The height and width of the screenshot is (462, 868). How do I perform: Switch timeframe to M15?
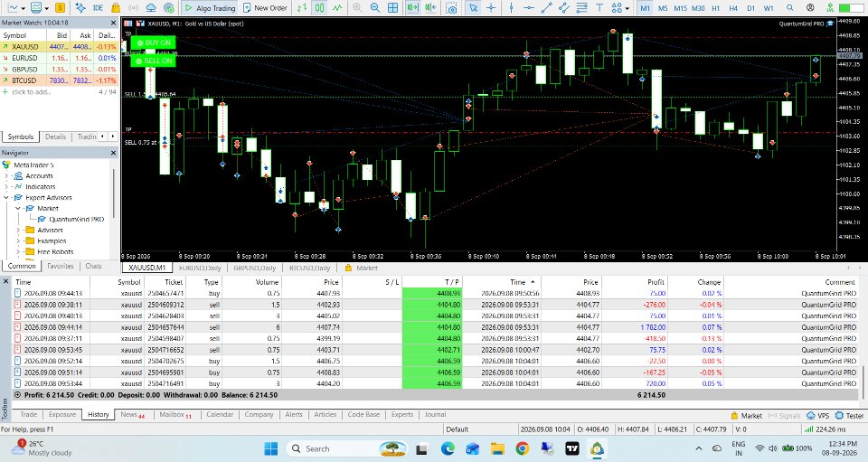point(680,8)
